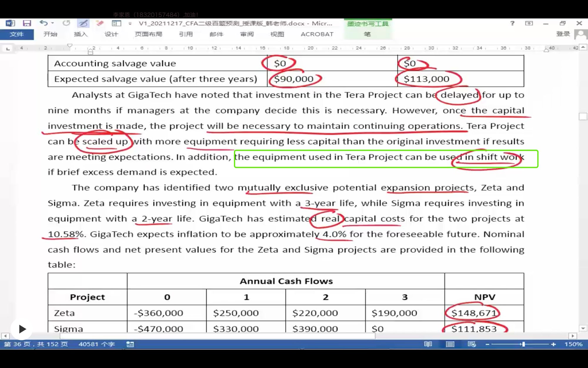The width and height of the screenshot is (588, 368).
Task: Click the Word application icon in title bar
Action: 10,23
